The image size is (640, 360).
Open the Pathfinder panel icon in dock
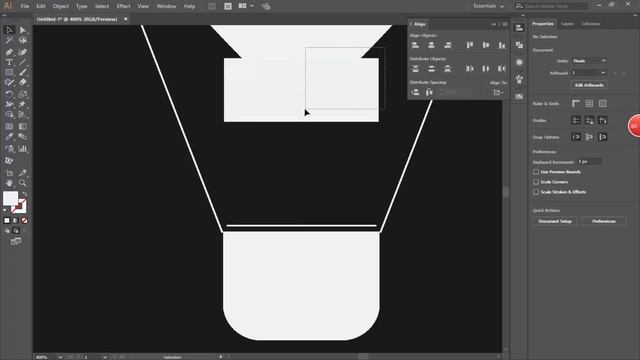tap(519, 45)
